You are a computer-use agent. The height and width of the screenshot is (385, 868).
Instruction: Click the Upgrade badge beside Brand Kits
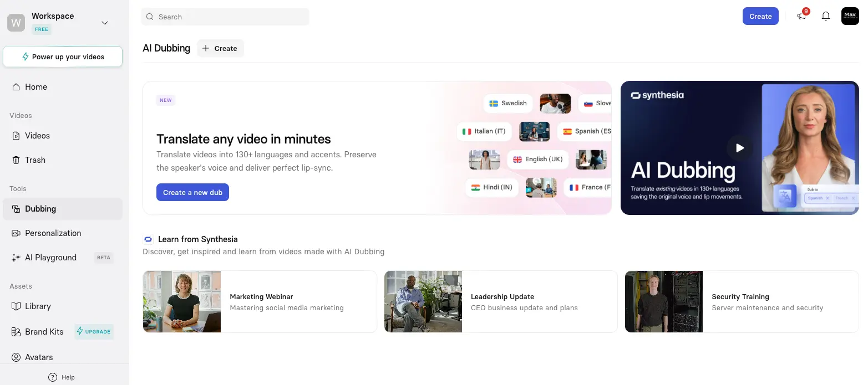click(94, 332)
